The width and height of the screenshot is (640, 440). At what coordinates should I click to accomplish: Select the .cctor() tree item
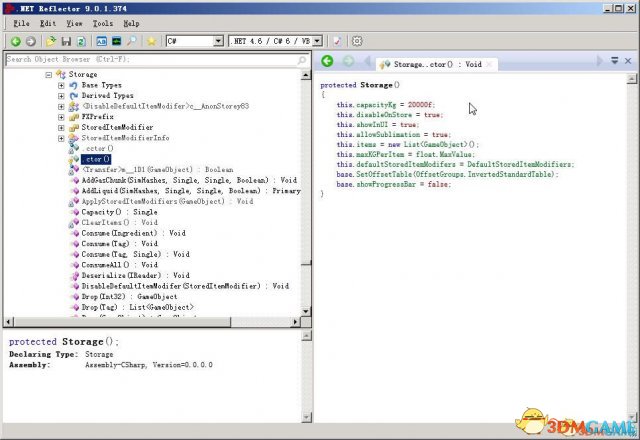click(97, 149)
